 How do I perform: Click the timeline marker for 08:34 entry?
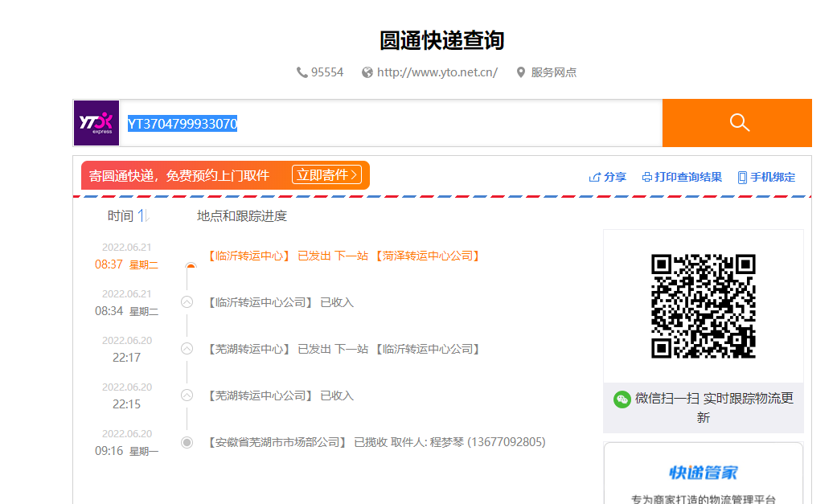187,302
